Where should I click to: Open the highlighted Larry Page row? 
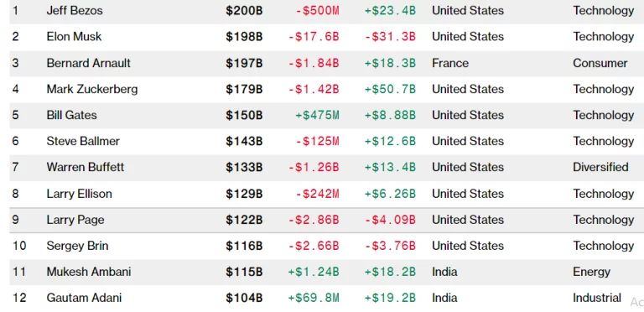322,220
